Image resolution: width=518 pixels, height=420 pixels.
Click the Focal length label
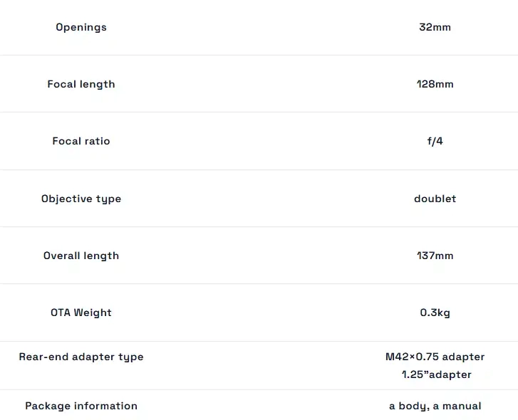coord(81,84)
